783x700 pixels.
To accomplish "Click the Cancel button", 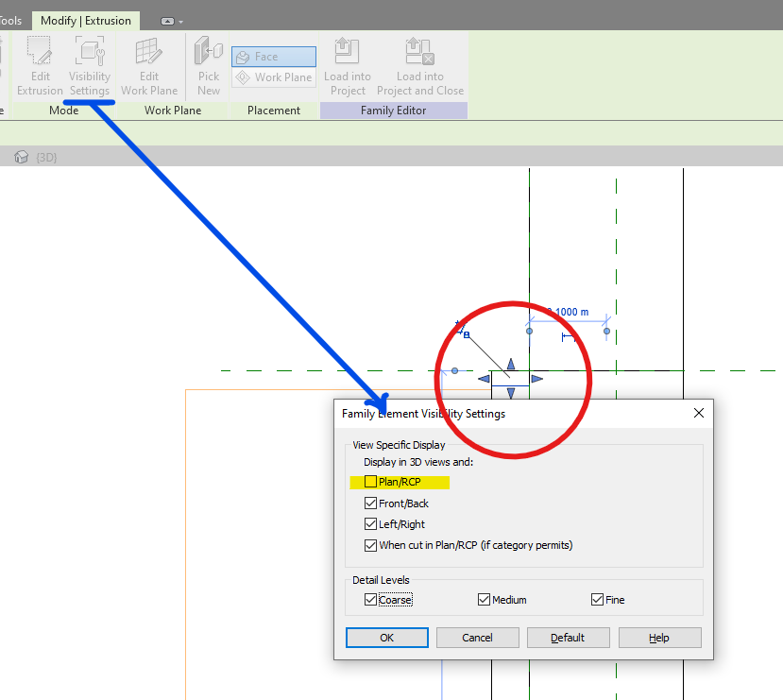I will (477, 638).
